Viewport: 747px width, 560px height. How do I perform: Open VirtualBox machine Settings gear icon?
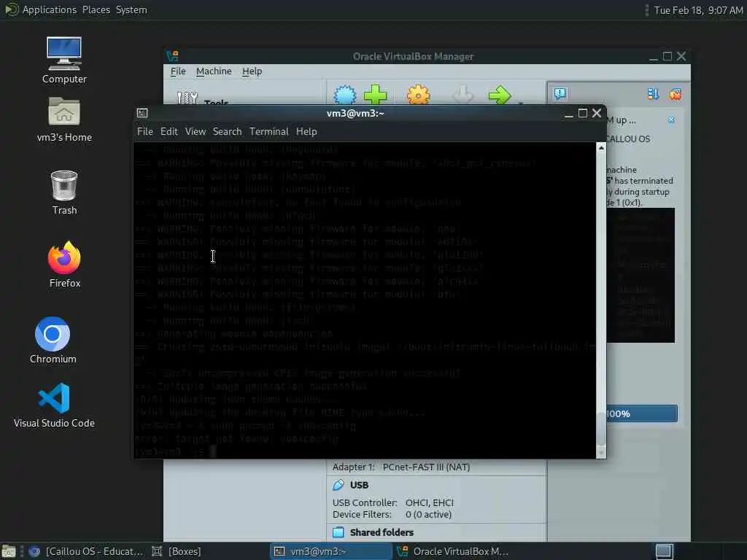point(418,94)
